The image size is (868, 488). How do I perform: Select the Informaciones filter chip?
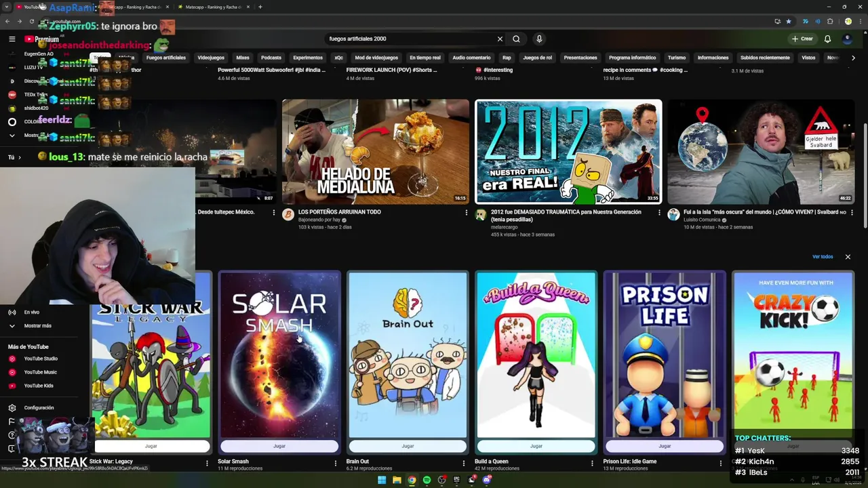tap(713, 58)
